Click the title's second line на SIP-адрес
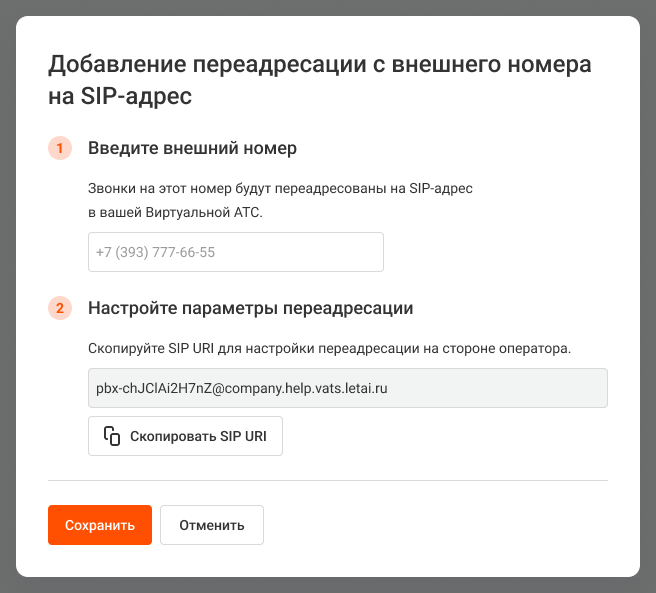 [119, 97]
